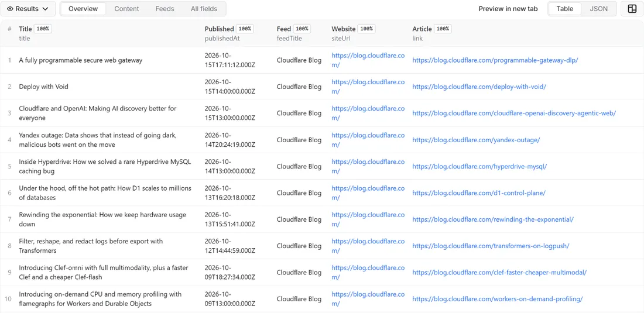Click the date 2026-10-12T14:44:59.000Z
Image resolution: width=644 pixels, height=313 pixels.
pyautogui.click(x=230, y=246)
